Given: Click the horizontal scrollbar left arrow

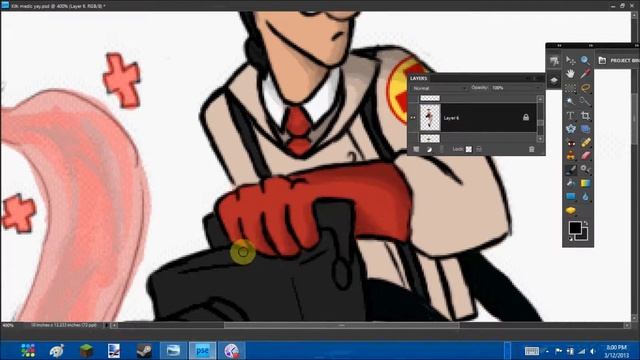Looking at the screenshot, I should pos(114,325).
